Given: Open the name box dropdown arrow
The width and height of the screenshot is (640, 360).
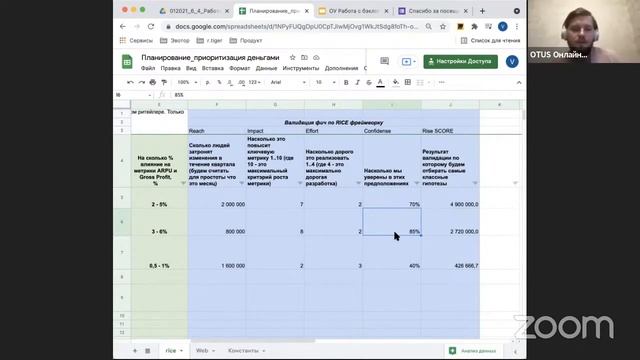Looking at the screenshot, I should [x=150, y=95].
